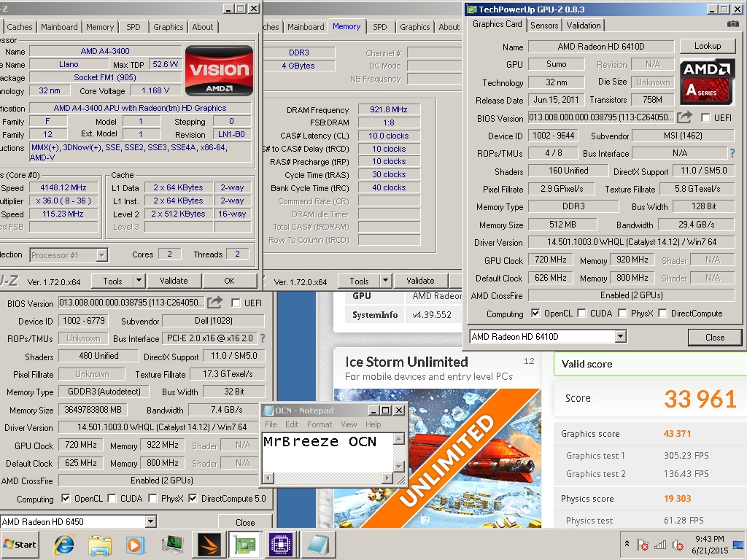
Task: Click Tools button in the CPU-Z Memory window
Action: [359, 281]
